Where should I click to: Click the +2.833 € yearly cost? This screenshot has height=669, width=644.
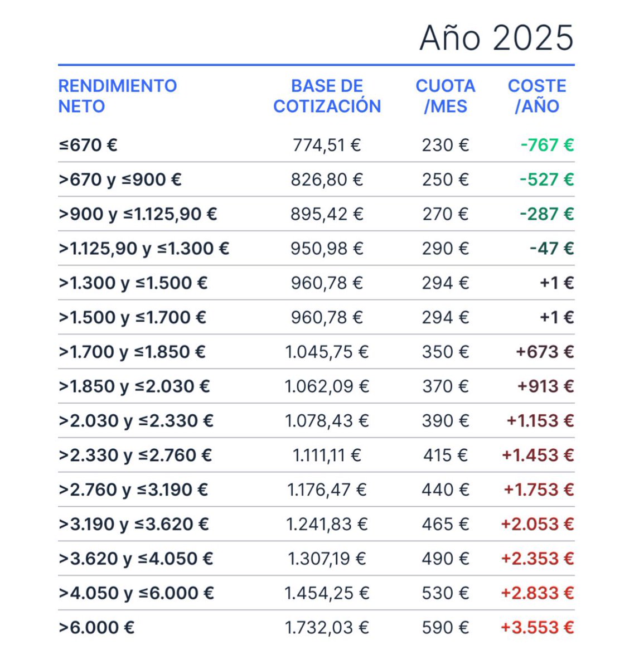pyautogui.click(x=538, y=593)
